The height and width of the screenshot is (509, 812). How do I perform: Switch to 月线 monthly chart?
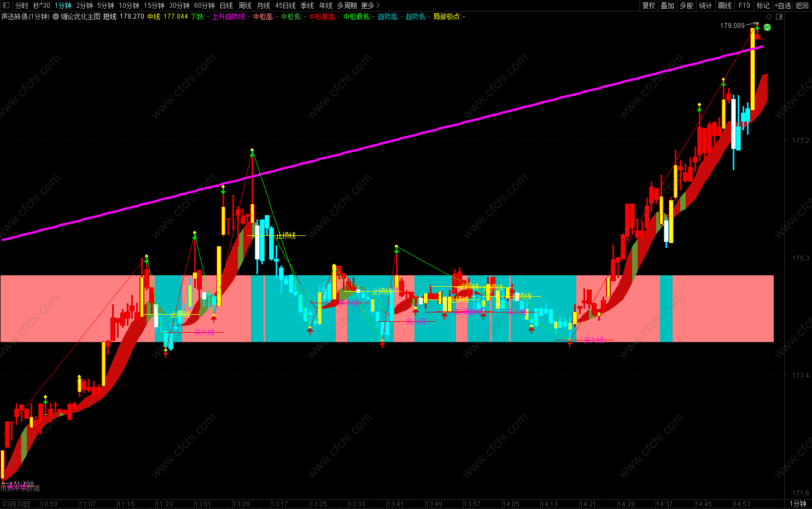264,5
